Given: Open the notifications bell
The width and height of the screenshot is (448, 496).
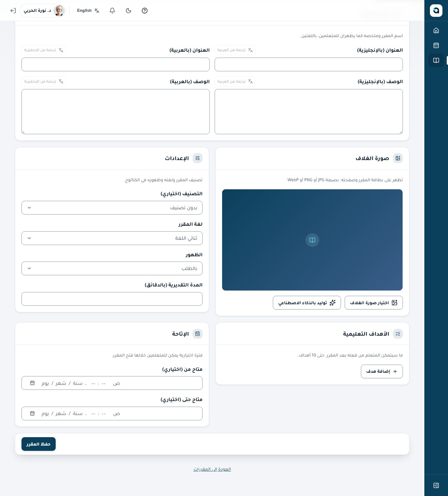Looking at the screenshot, I should click(112, 11).
